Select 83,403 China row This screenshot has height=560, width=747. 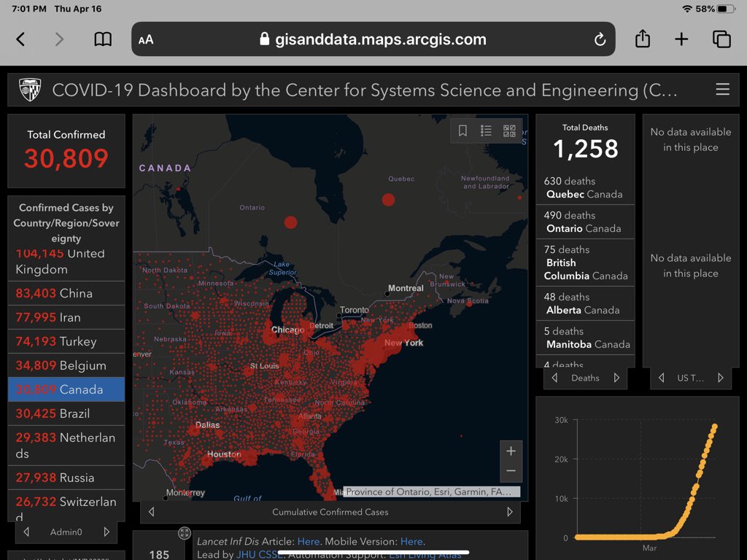(x=66, y=293)
